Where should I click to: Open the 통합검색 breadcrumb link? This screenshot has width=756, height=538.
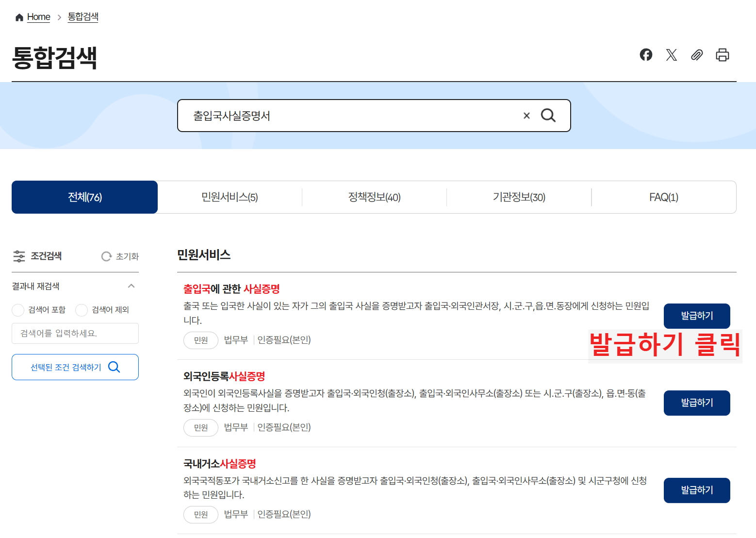tap(83, 17)
